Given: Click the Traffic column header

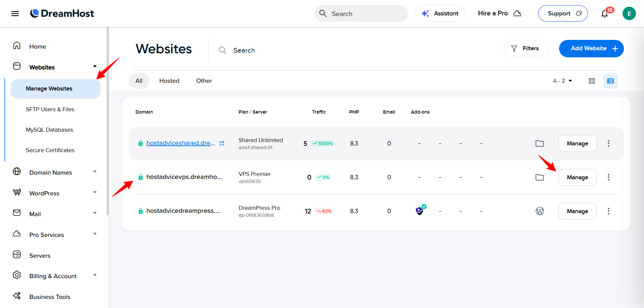Looking at the screenshot, I should pos(319,112).
